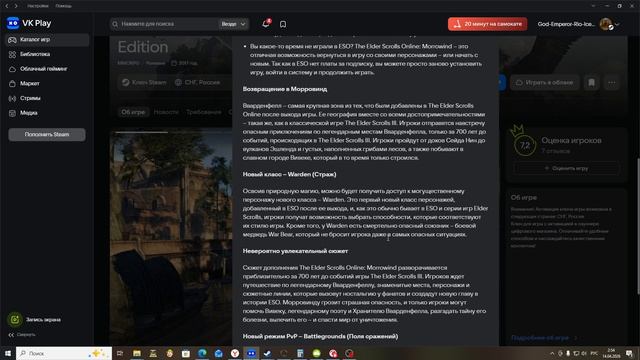
Task: Open Стримы in the sidebar
Action: pos(47,98)
